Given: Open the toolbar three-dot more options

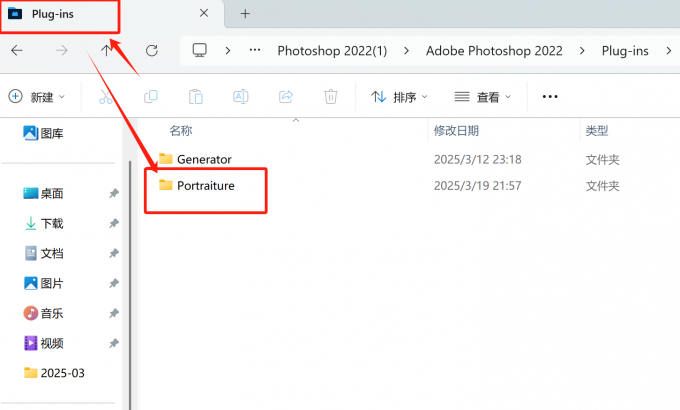Looking at the screenshot, I should [550, 96].
